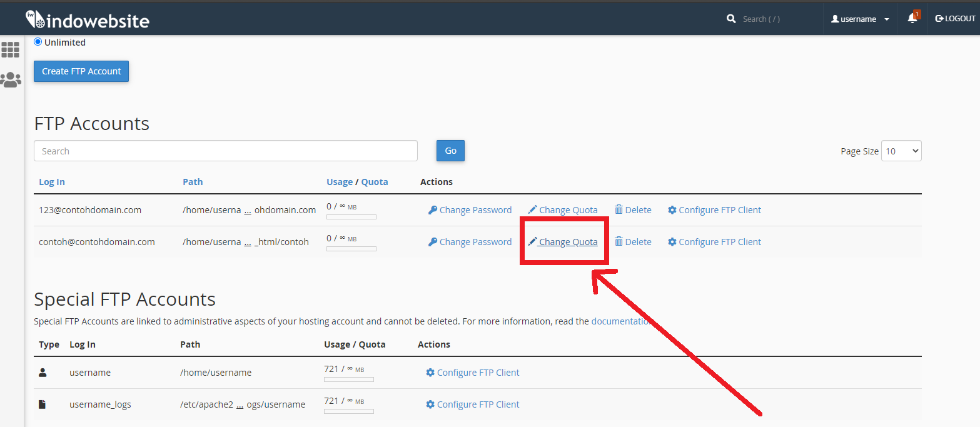
Task: Click the magnifier search icon in header
Action: 731,19
